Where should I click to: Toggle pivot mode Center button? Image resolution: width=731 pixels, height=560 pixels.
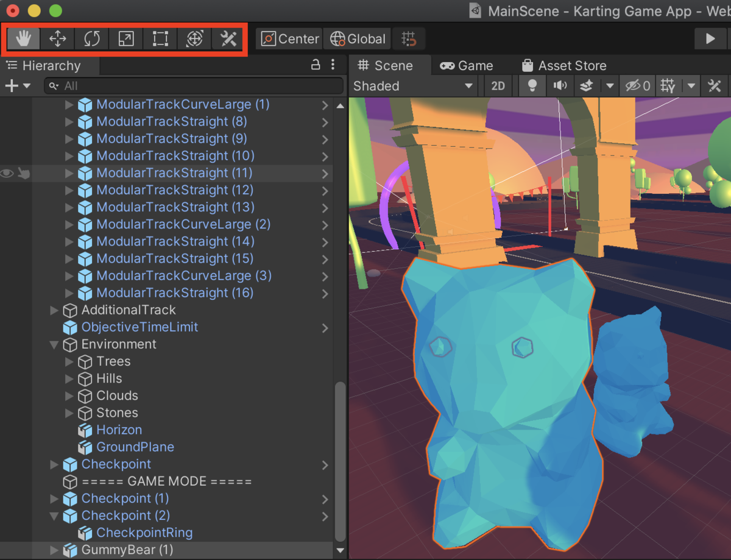[289, 39]
